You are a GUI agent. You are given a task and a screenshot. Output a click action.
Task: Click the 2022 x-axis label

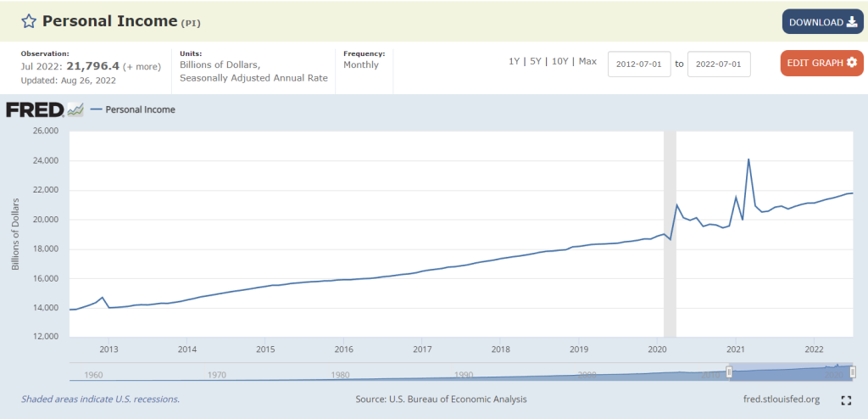coord(814,349)
